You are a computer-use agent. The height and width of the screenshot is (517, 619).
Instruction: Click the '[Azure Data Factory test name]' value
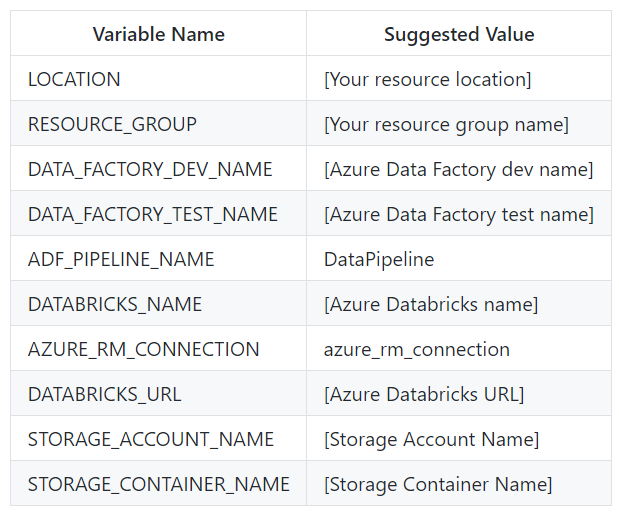[458, 214]
